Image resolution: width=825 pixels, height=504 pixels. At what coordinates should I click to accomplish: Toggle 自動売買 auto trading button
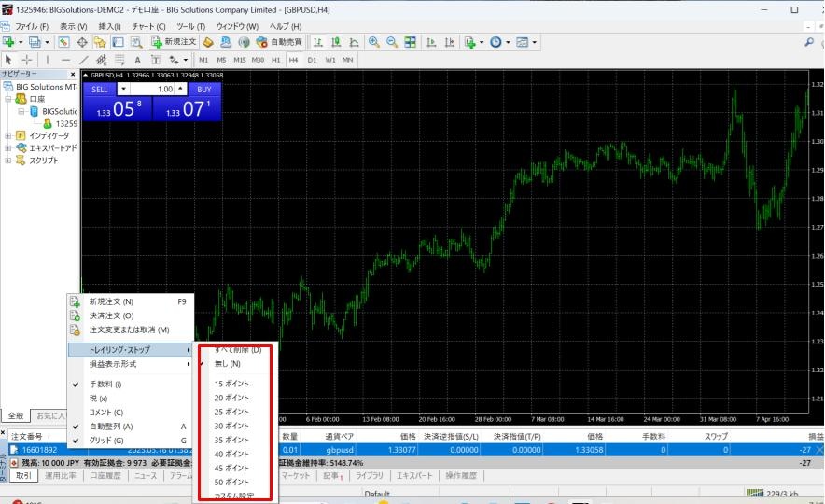(278, 42)
